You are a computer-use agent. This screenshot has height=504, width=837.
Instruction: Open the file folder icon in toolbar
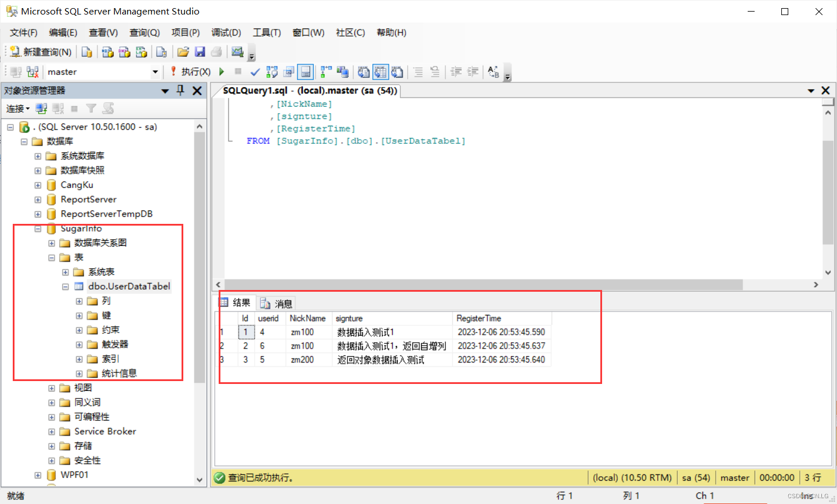(x=183, y=52)
